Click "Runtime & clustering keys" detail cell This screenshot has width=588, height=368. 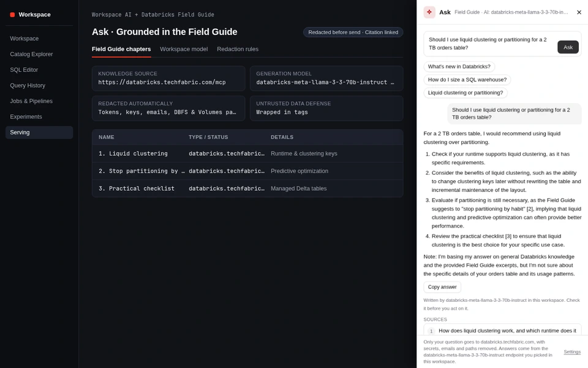(x=304, y=153)
